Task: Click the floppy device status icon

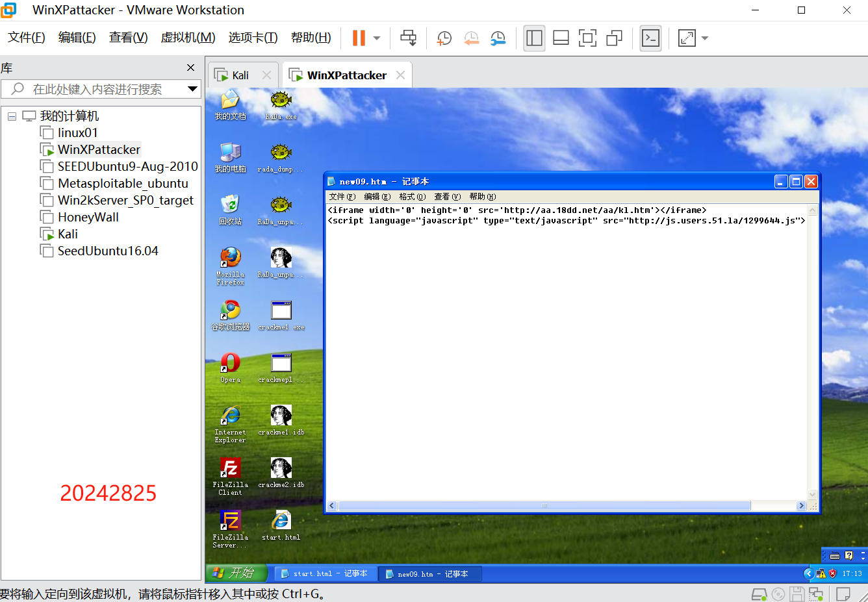Action: [797, 594]
